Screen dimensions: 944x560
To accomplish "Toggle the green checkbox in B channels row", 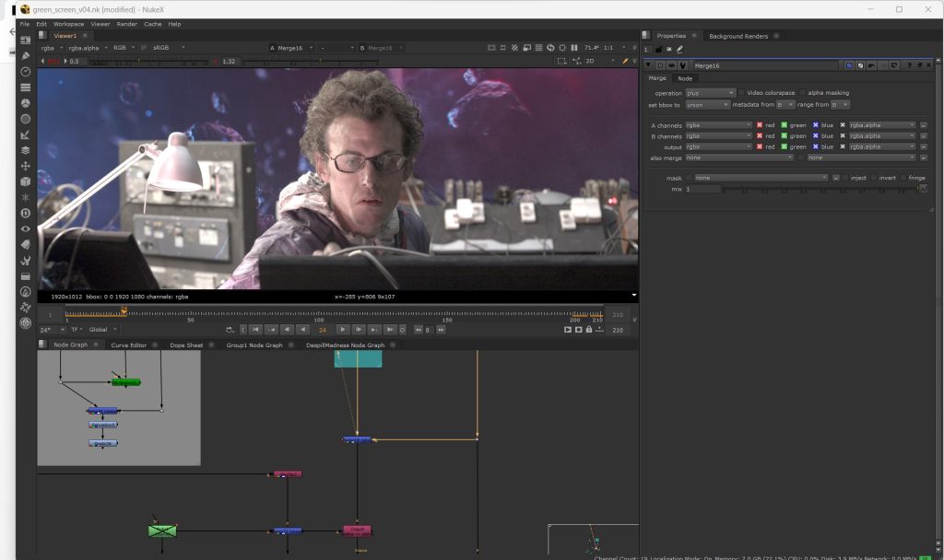I will (784, 136).
